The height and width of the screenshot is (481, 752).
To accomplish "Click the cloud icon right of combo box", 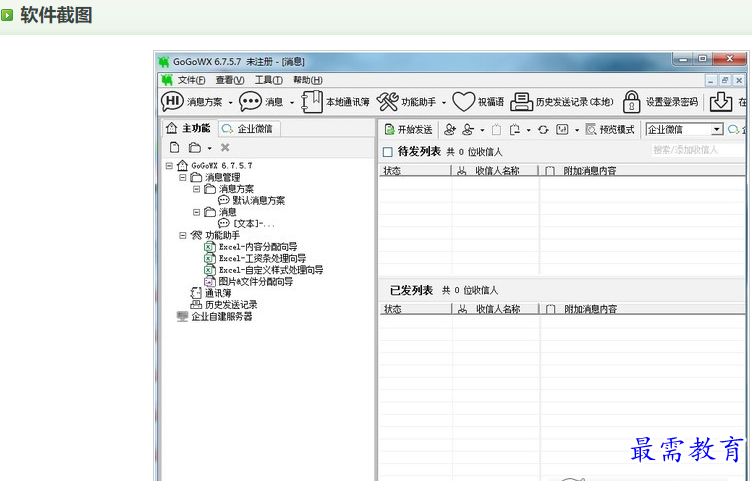I will coord(733,129).
